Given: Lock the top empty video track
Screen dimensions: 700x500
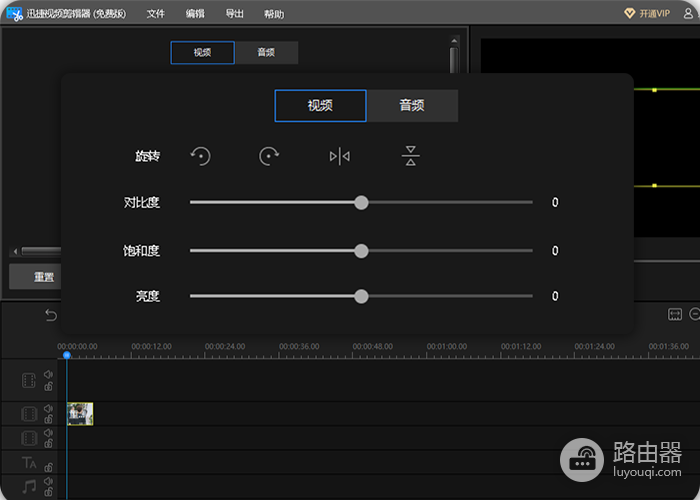Looking at the screenshot, I should (x=48, y=386).
